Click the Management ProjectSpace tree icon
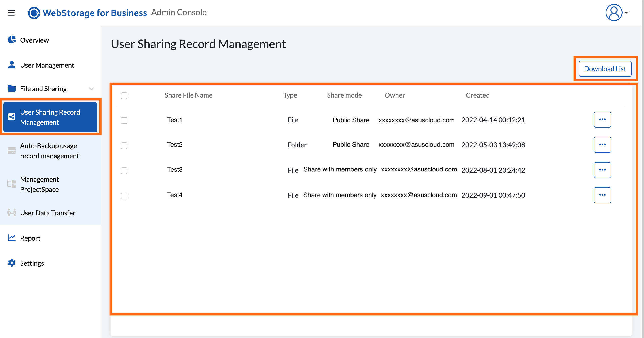Screen dimensions: 644x338 [12, 184]
